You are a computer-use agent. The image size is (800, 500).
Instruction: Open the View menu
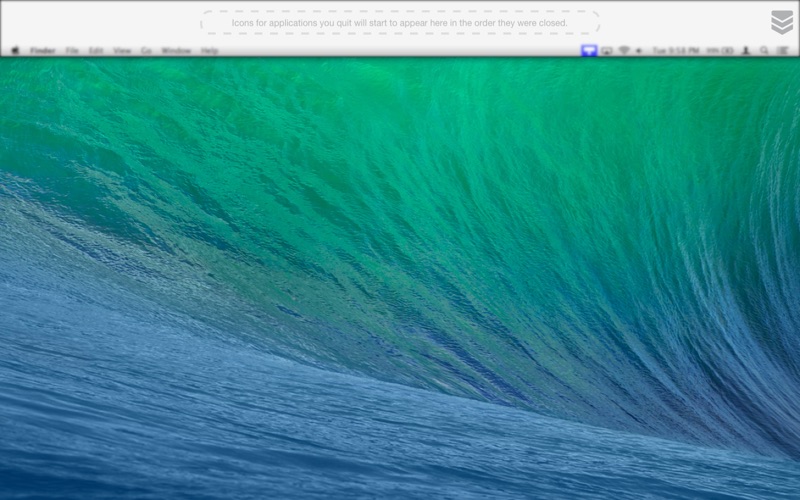tap(122, 51)
